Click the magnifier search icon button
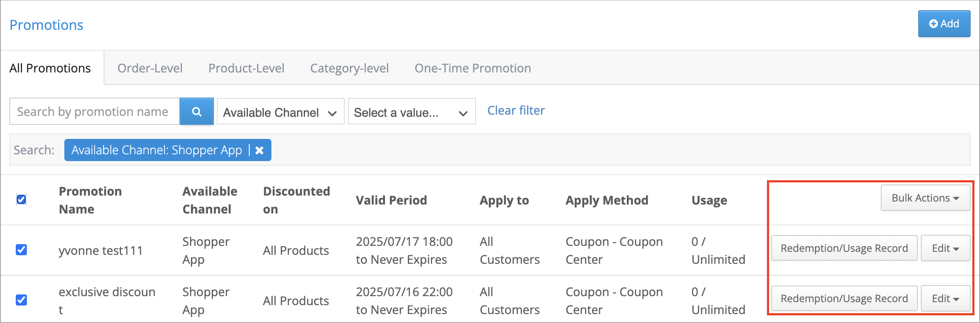This screenshot has height=323, width=980. click(x=196, y=112)
